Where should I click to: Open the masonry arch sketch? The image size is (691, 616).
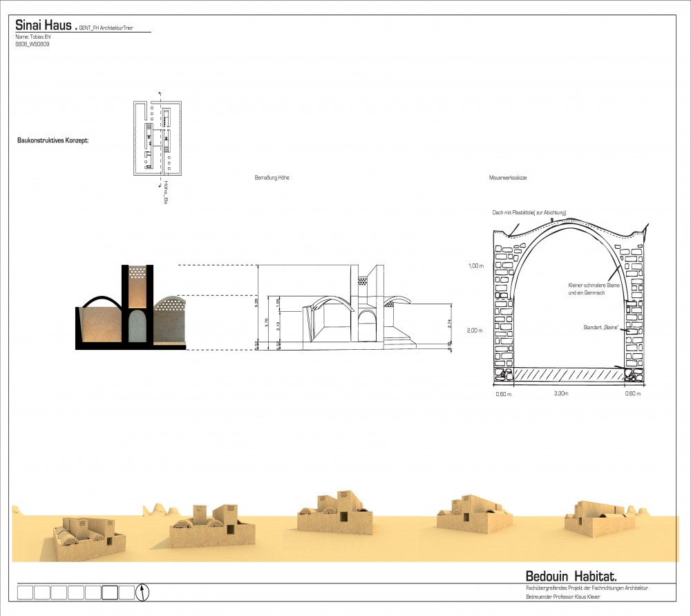570,301
